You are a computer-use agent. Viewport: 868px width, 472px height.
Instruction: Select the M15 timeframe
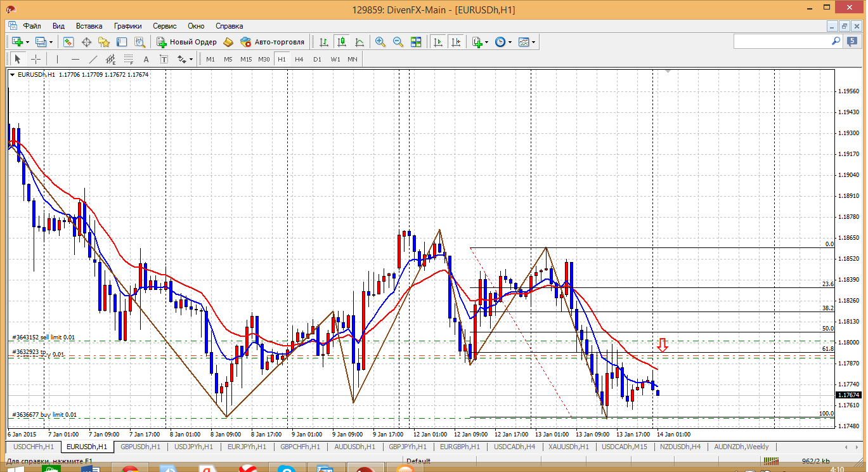(246, 59)
